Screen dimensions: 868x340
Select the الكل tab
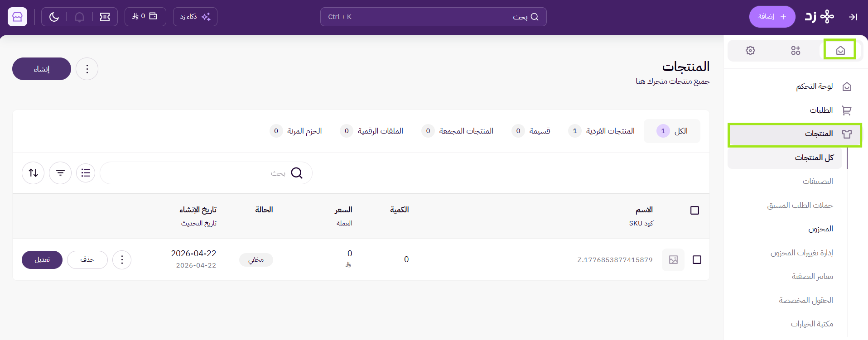point(672,131)
